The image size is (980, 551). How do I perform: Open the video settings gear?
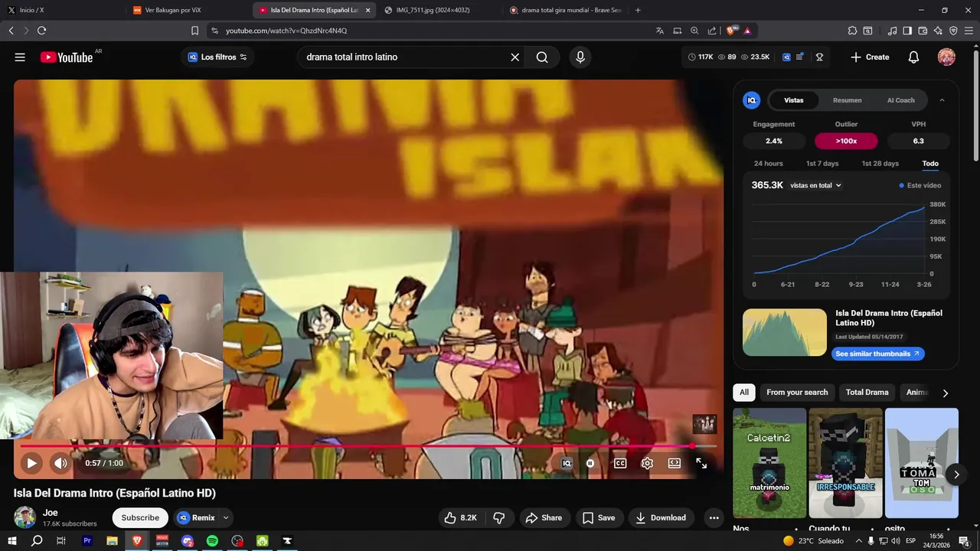pos(647,463)
